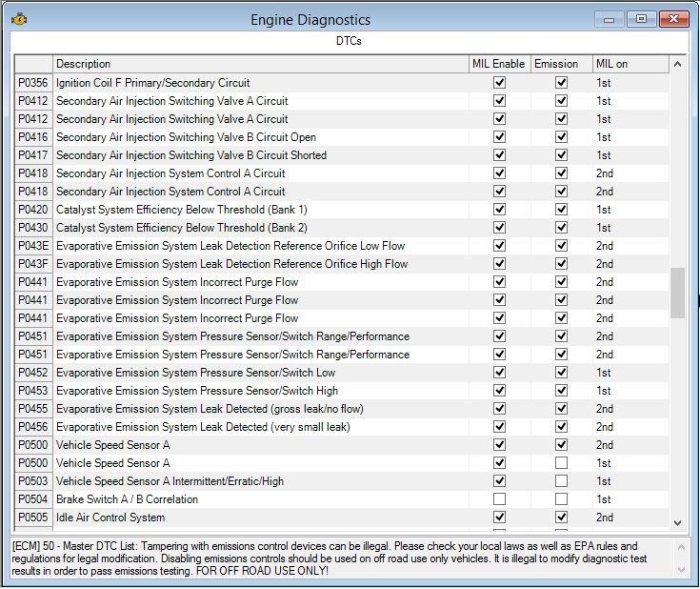Disable MIL Enable for P0420 Catalyst Bank 1
The width and height of the screenshot is (700, 589).
click(x=500, y=210)
